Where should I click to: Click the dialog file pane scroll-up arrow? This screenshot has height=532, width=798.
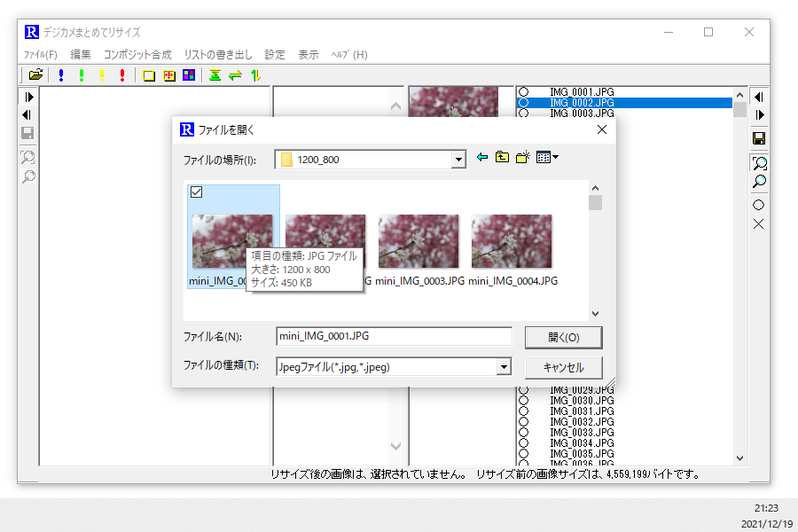596,188
